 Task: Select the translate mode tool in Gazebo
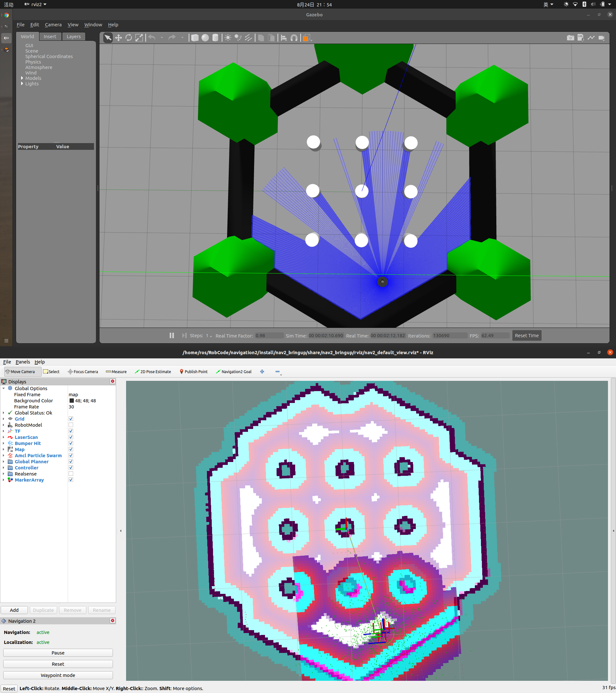pos(118,38)
